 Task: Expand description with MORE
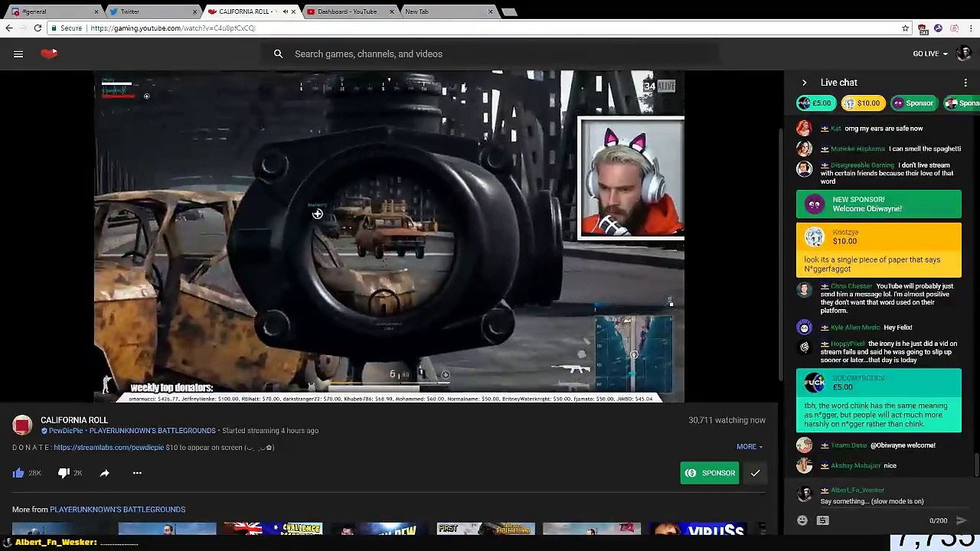pyautogui.click(x=750, y=447)
